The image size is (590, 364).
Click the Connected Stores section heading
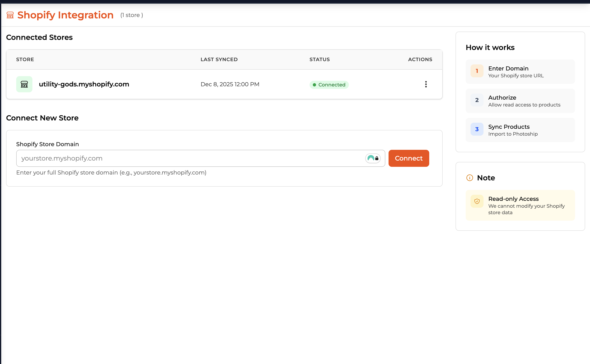point(39,37)
